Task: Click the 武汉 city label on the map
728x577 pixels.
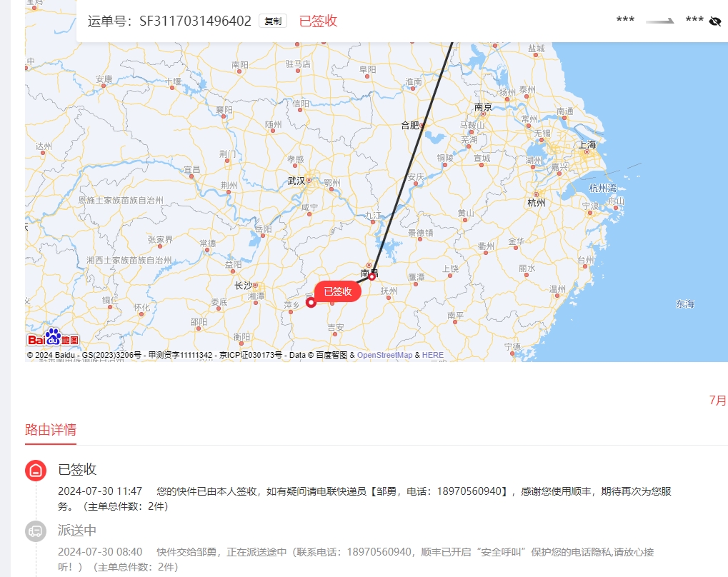Action: coord(296,181)
